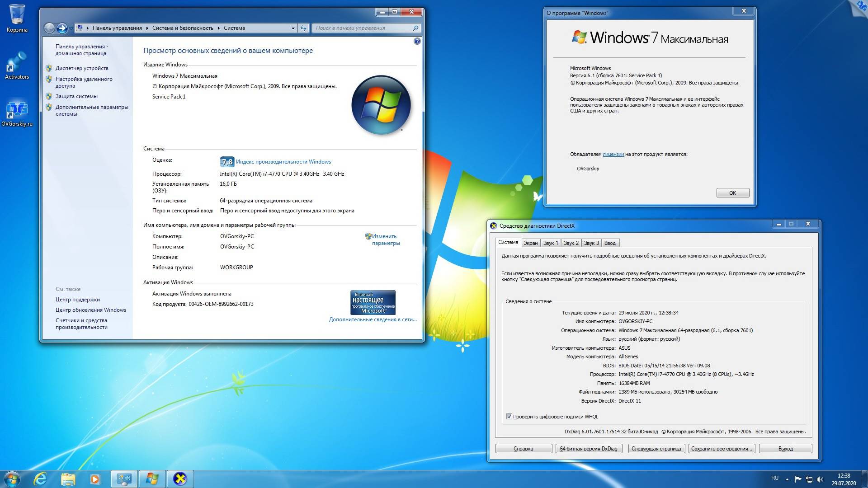Screen dimensions: 868x488
Task: Click the blue help question mark icon
Action: click(x=417, y=41)
